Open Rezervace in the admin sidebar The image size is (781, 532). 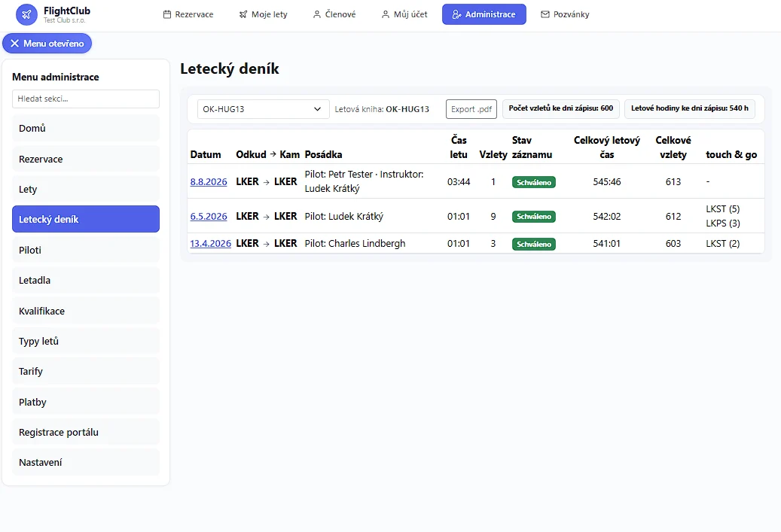click(x=86, y=160)
